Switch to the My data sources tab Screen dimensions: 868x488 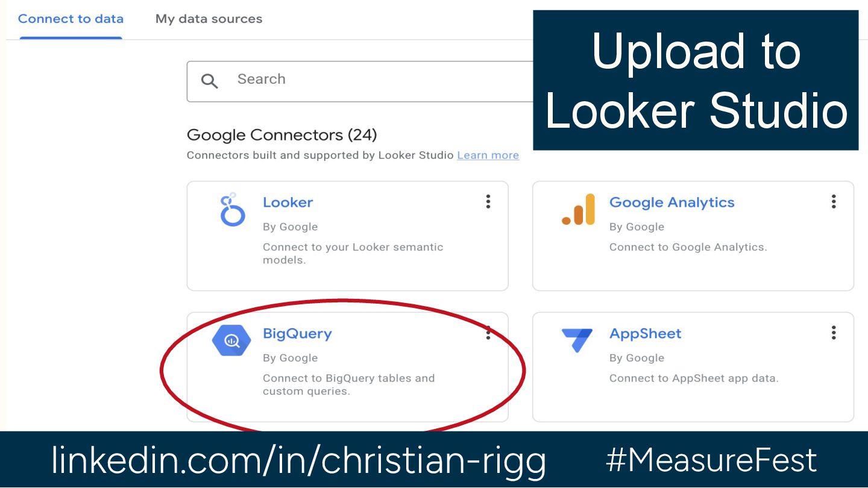tap(209, 19)
